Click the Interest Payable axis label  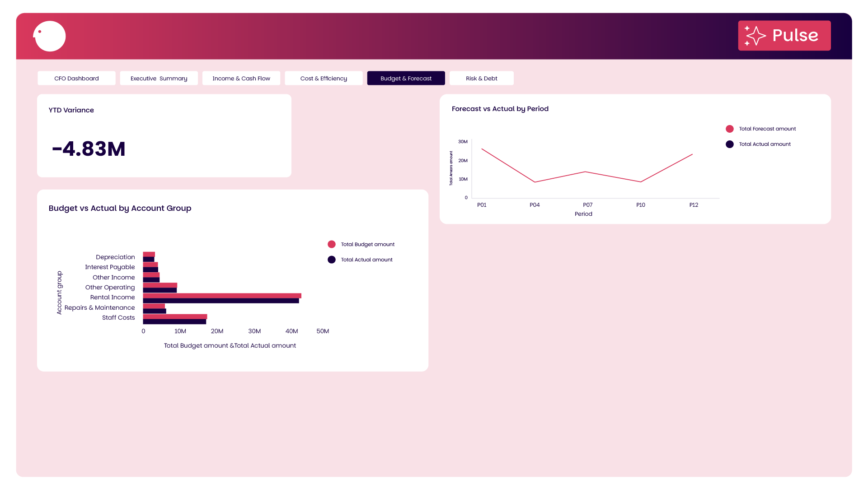[110, 267]
